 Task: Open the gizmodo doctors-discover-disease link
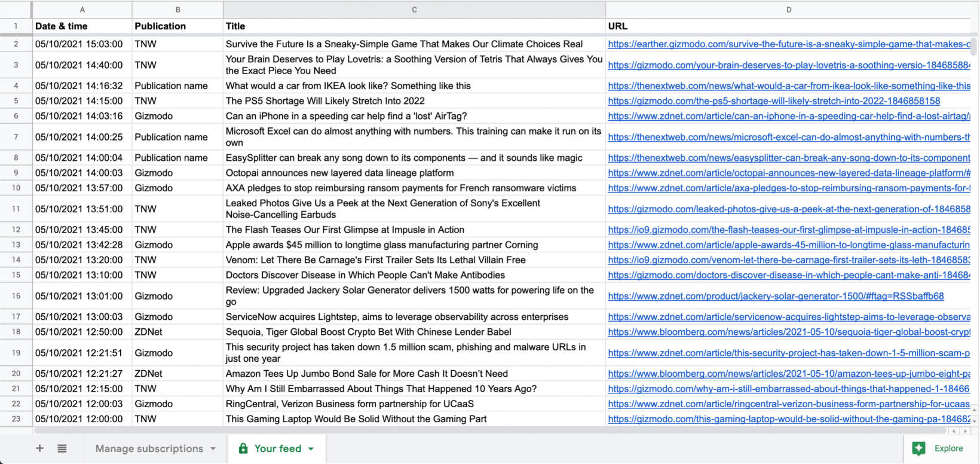pos(789,275)
